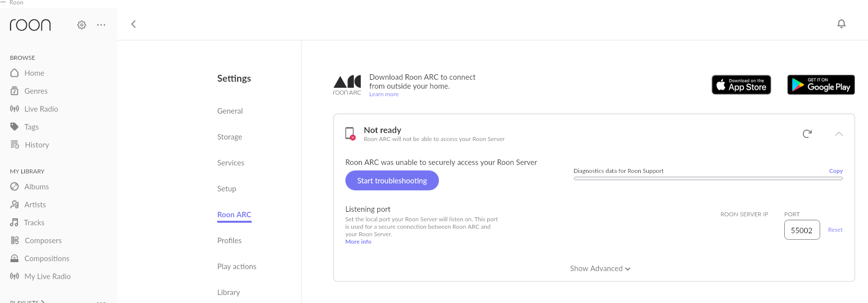The height and width of the screenshot is (303, 868).
Task: Click the Tags label in Browse
Action: 31,127
